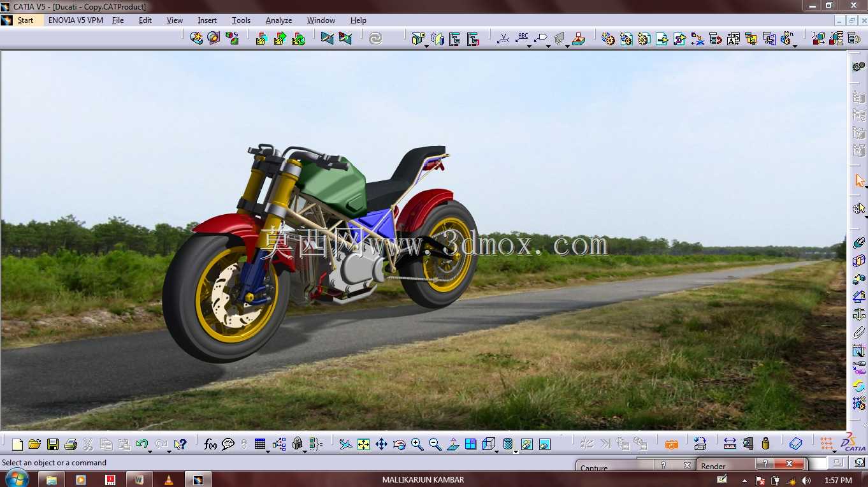The width and height of the screenshot is (868, 487).
Task: Toggle Swap Visible Space icon
Action: coord(544,444)
